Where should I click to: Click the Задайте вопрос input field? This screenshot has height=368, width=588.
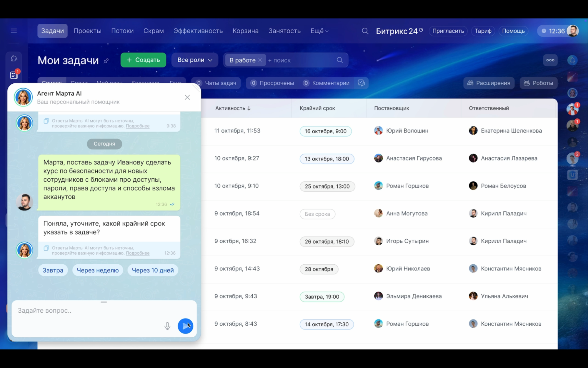point(88,311)
